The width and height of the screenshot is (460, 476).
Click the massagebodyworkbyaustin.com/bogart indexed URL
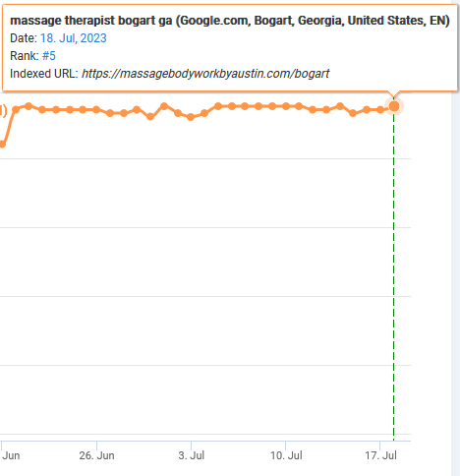tap(205, 74)
